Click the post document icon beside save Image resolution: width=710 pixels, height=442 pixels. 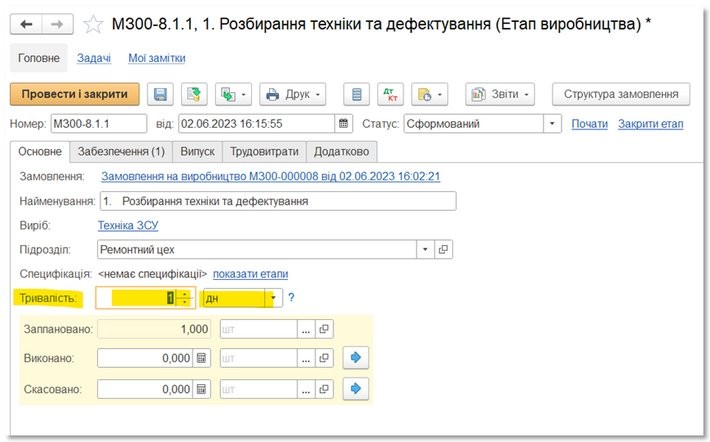pyautogui.click(x=193, y=95)
